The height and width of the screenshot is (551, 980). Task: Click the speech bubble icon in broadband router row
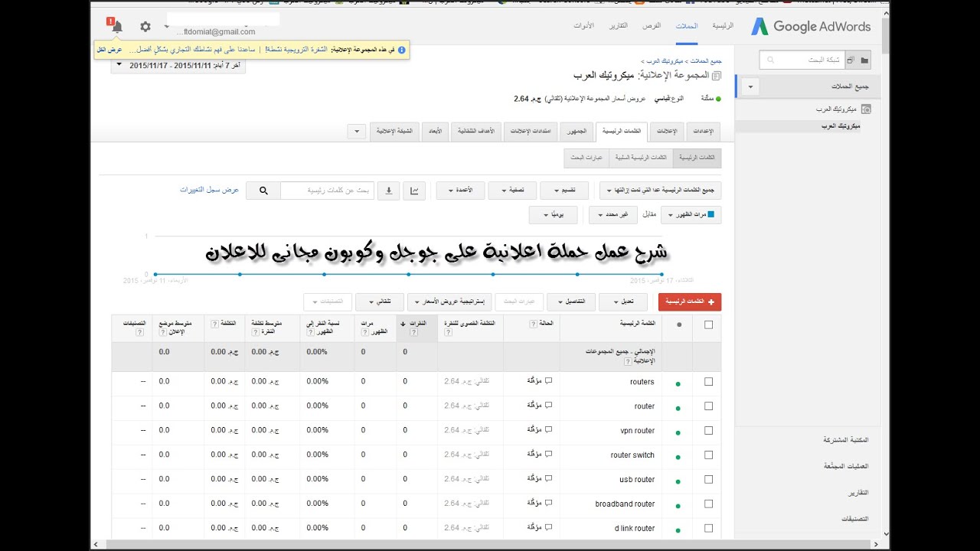(x=548, y=503)
